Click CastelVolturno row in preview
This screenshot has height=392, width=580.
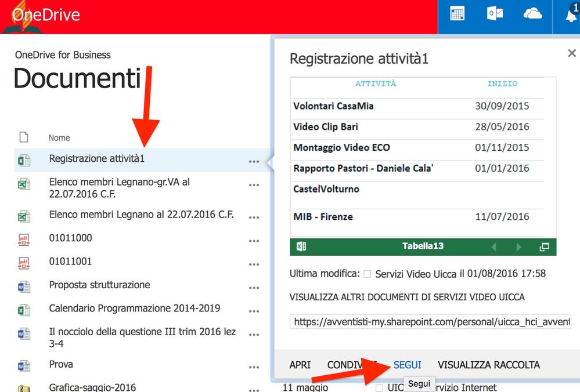tap(417, 195)
